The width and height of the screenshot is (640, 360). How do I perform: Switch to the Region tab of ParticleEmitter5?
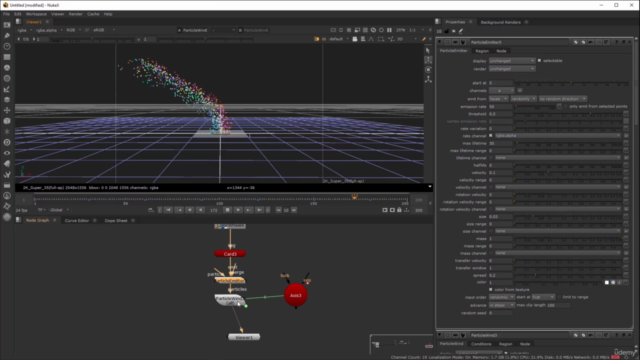[482, 51]
